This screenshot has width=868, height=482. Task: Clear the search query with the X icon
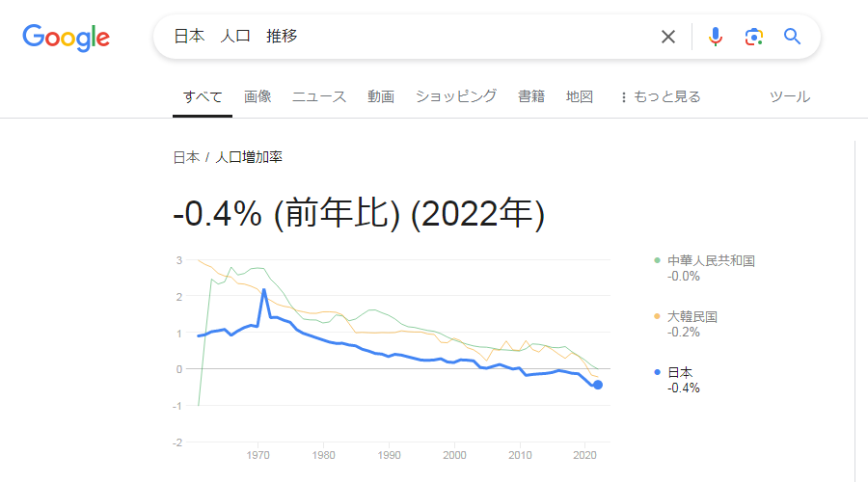tap(668, 37)
